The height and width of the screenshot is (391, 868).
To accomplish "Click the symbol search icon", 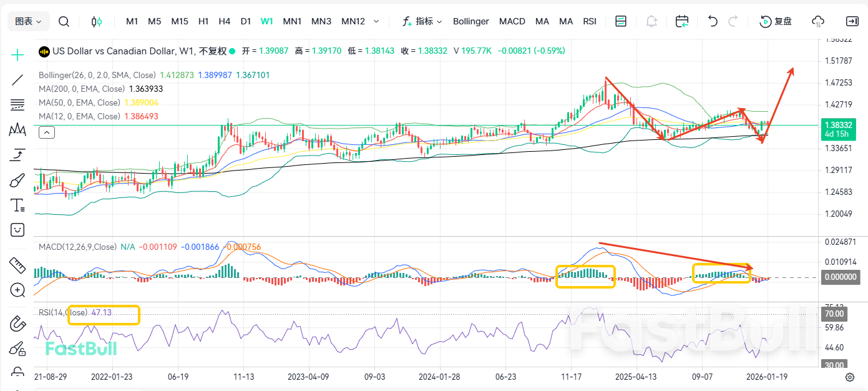I will pos(64,21).
